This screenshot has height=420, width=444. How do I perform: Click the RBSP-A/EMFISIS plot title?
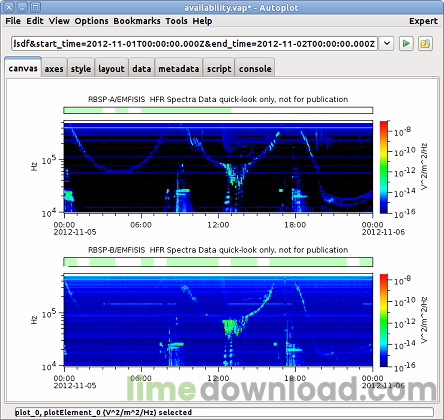218,99
